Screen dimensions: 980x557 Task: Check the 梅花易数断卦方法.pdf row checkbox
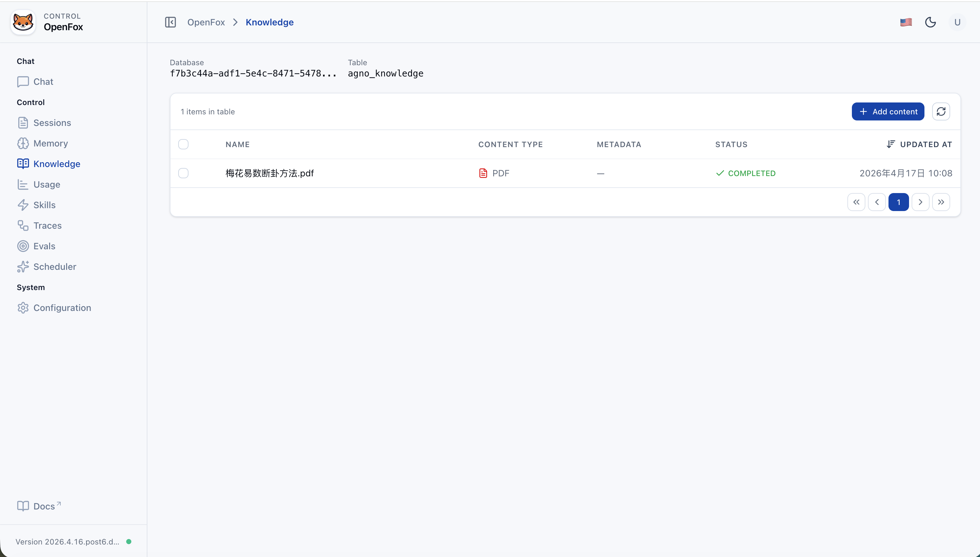pos(183,173)
